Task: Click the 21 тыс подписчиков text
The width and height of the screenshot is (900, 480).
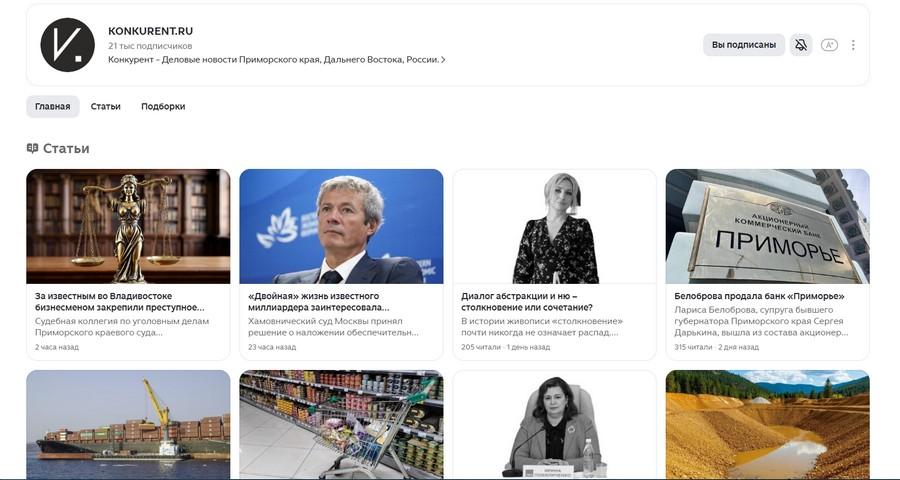Action: [x=150, y=46]
